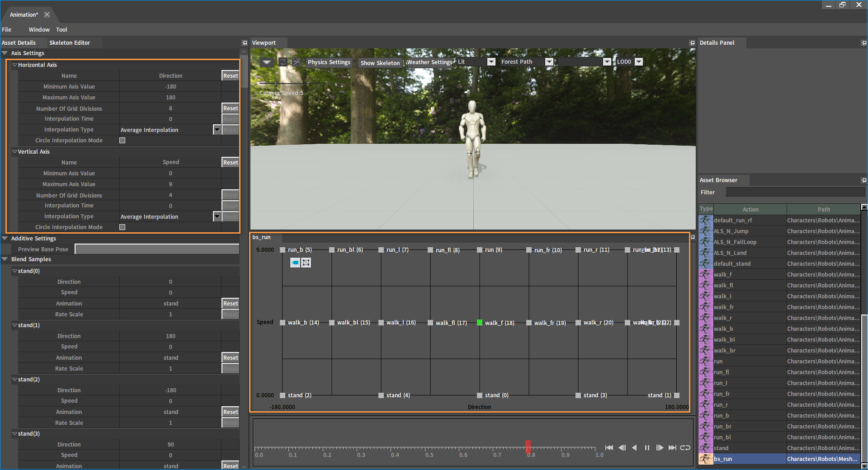The width and height of the screenshot is (868, 470).
Task: Click the red timeline playhead marker
Action: [x=528, y=446]
